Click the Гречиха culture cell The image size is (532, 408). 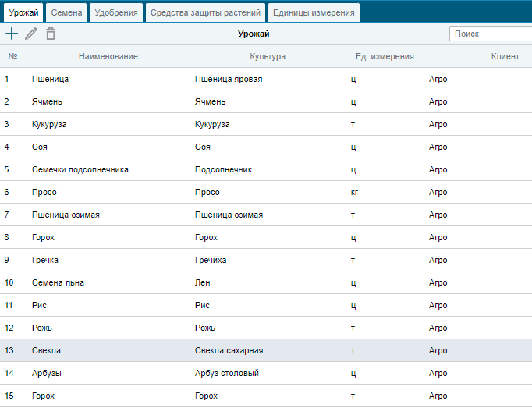pos(268,260)
